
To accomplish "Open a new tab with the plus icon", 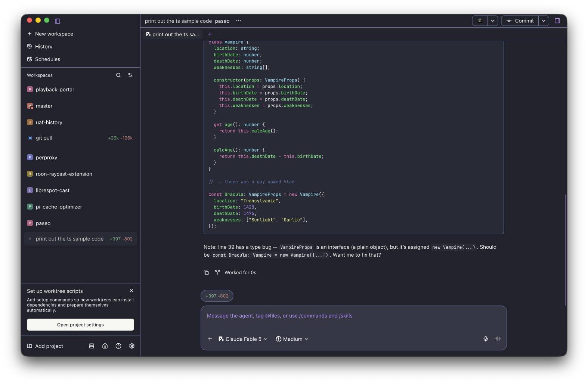I will click(210, 34).
